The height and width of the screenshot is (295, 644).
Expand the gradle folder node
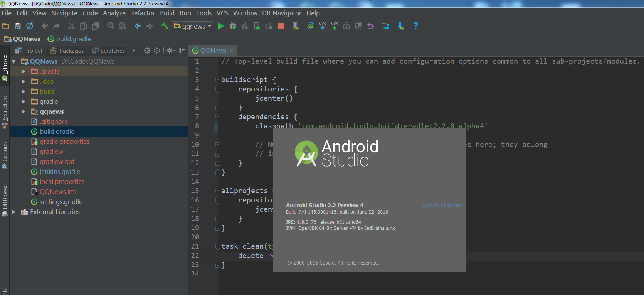pos(24,101)
